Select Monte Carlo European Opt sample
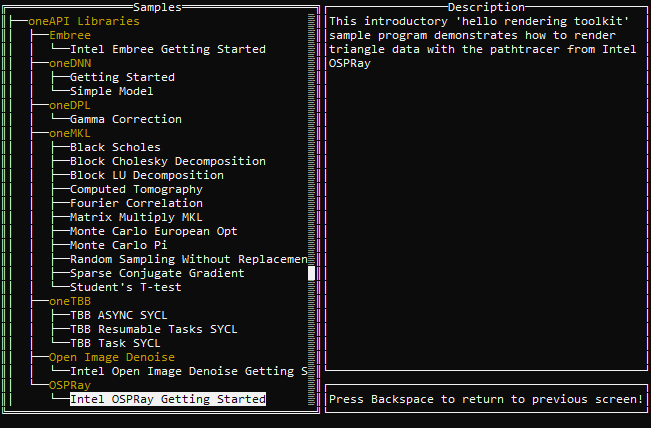Screen dimensions: 651x428 pyautogui.click(x=154, y=231)
